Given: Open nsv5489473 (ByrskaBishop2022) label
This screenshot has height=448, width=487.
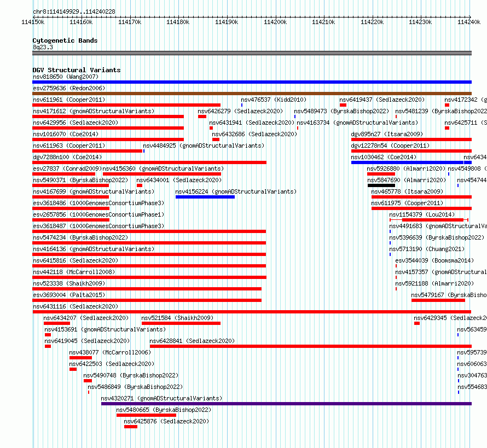Looking at the screenshot, I should coord(341,111).
